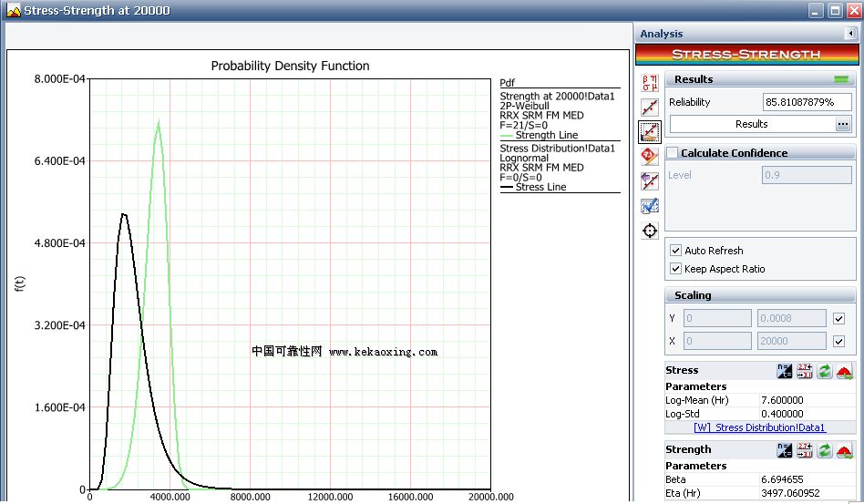The width and height of the screenshot is (864, 504).
Task: Click the Results button
Action: pos(752,125)
